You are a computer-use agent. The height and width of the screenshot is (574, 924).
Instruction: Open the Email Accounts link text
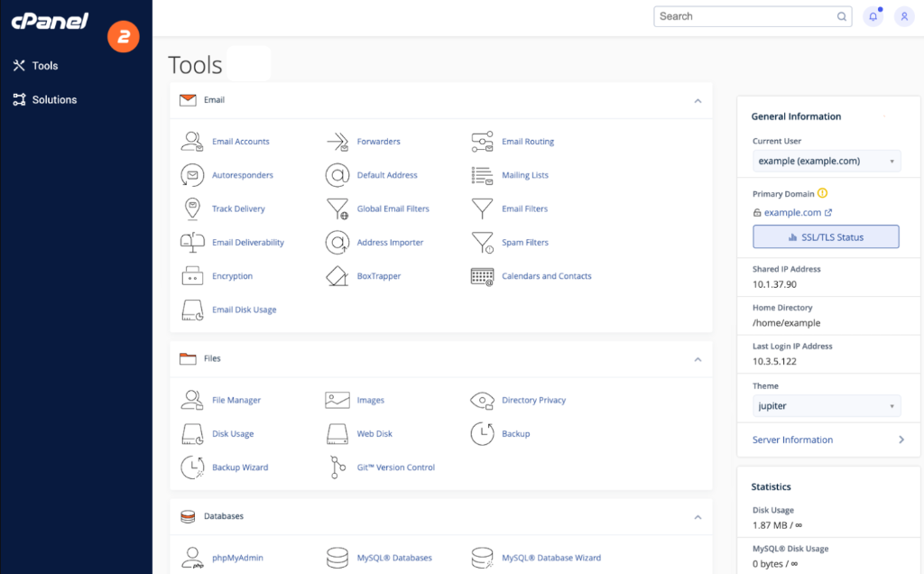coord(240,142)
